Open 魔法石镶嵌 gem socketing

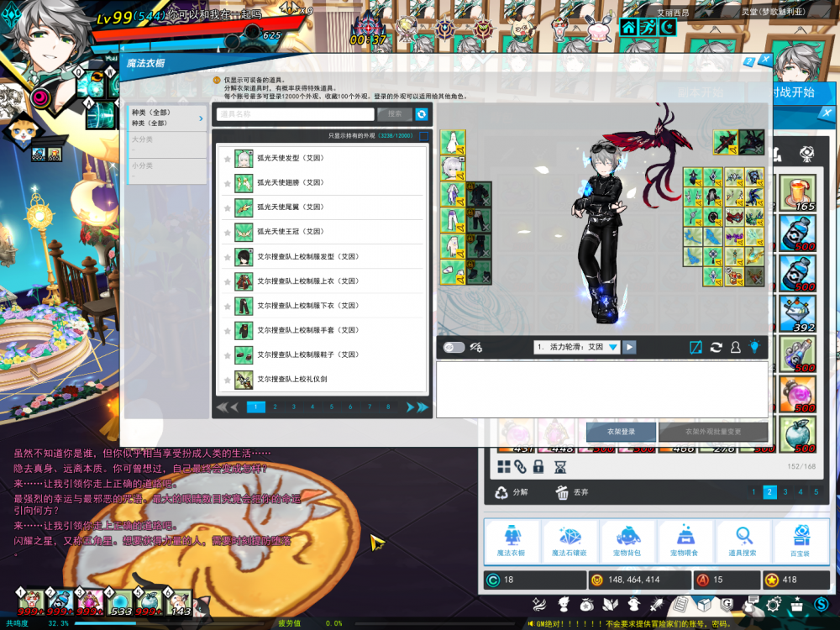pyautogui.click(x=569, y=540)
